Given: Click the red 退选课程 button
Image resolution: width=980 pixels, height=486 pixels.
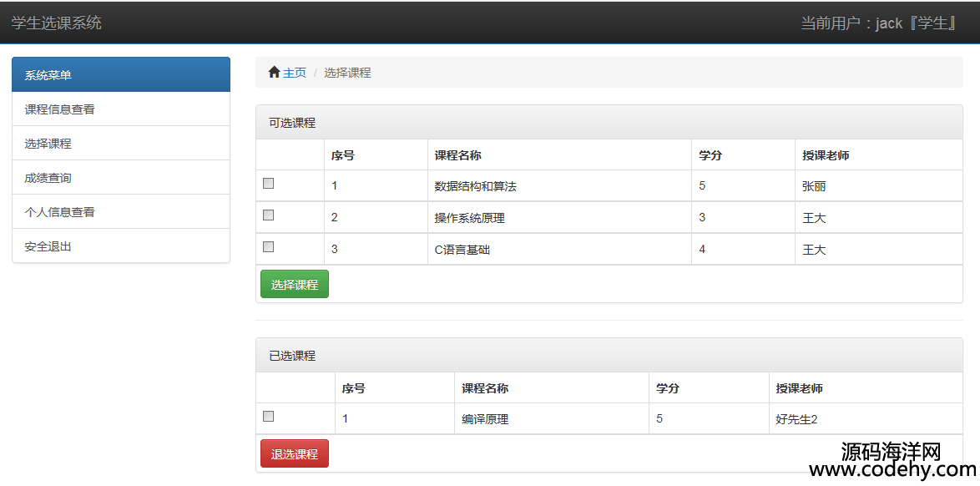Looking at the screenshot, I should [295, 453].
